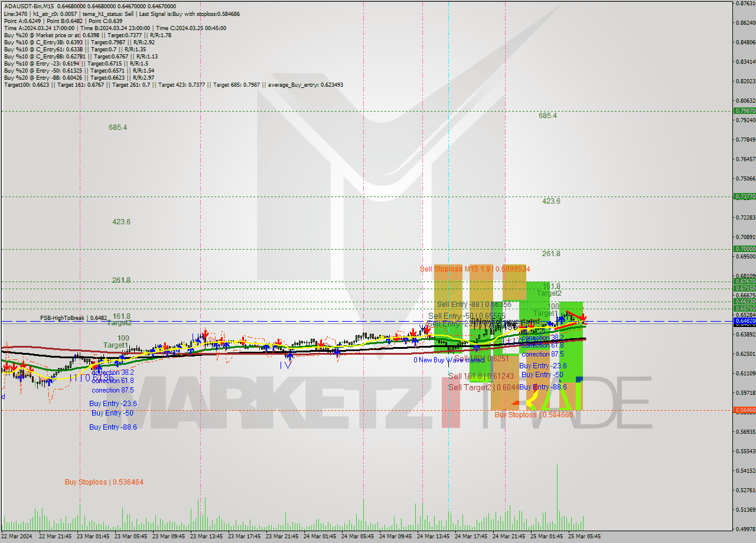Select the 'Buy %20 @ Entry -50' line
756x543 pixels.
pyautogui.click(x=79, y=70)
